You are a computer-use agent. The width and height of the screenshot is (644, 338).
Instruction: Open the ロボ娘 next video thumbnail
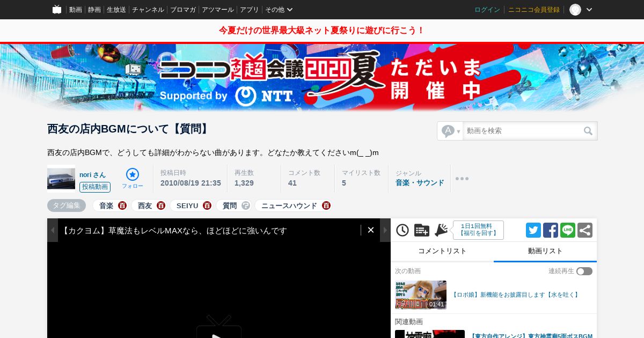[x=421, y=295]
